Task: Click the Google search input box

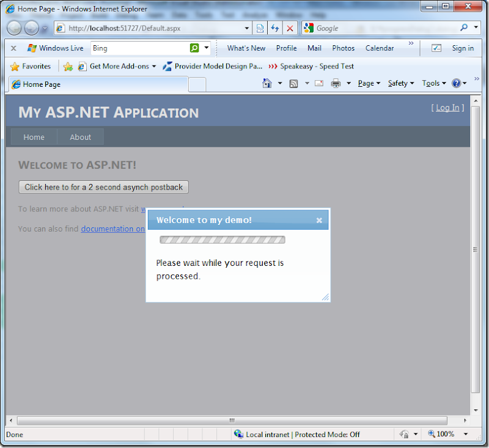Action: click(385, 28)
